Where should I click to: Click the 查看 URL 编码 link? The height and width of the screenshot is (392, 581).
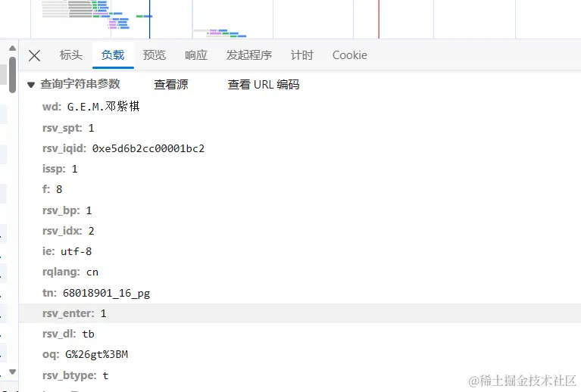point(264,85)
